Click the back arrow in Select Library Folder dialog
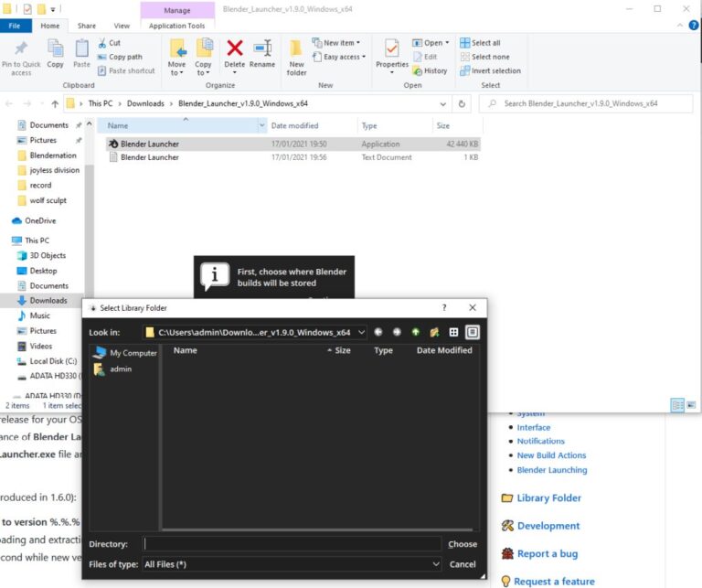This screenshot has height=588, width=702. pos(378,332)
